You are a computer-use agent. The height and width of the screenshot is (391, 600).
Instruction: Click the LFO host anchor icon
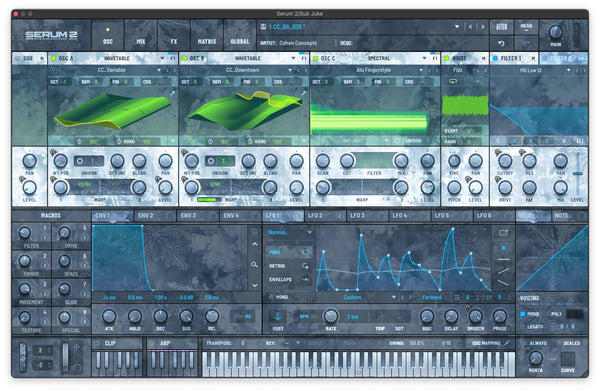(x=278, y=316)
